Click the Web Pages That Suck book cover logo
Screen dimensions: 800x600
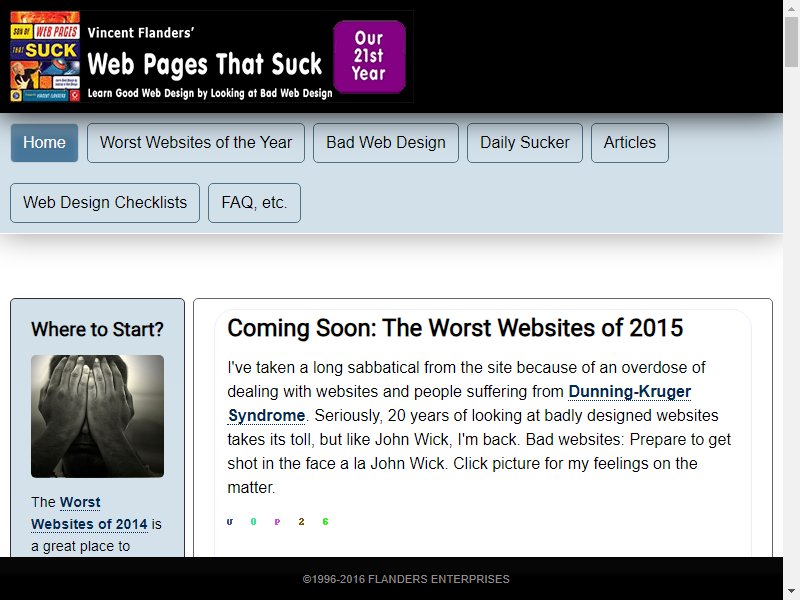(x=45, y=56)
